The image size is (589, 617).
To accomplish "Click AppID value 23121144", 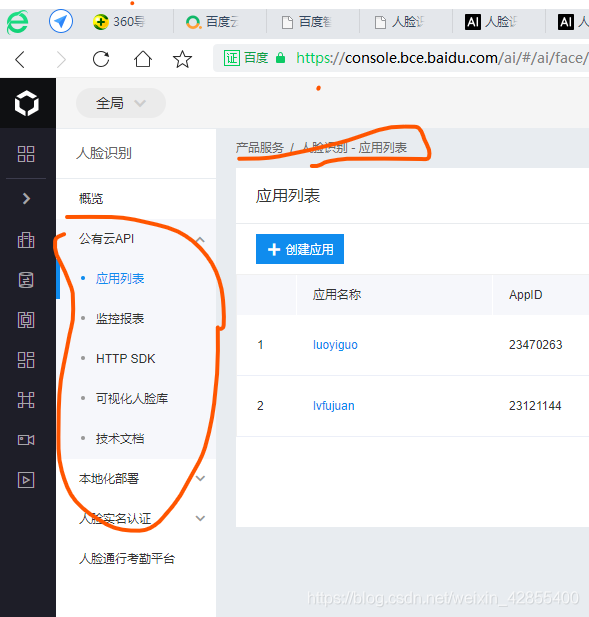I will [x=535, y=406].
